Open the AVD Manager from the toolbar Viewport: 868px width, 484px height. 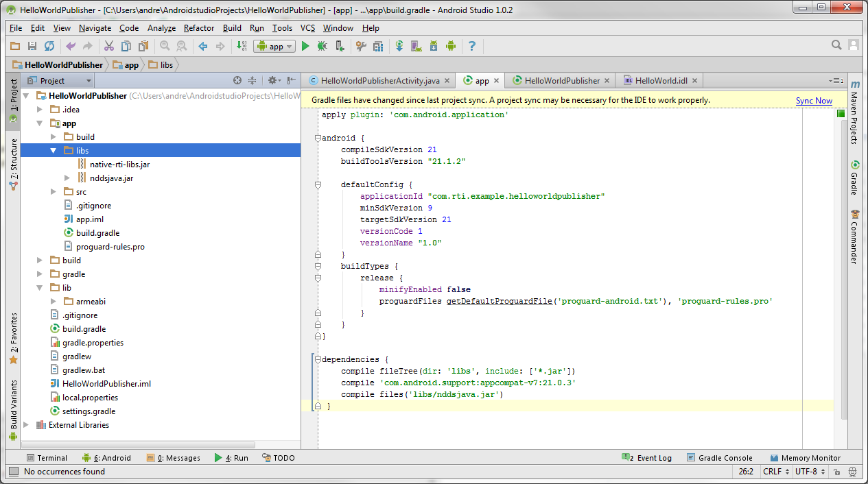(416, 46)
